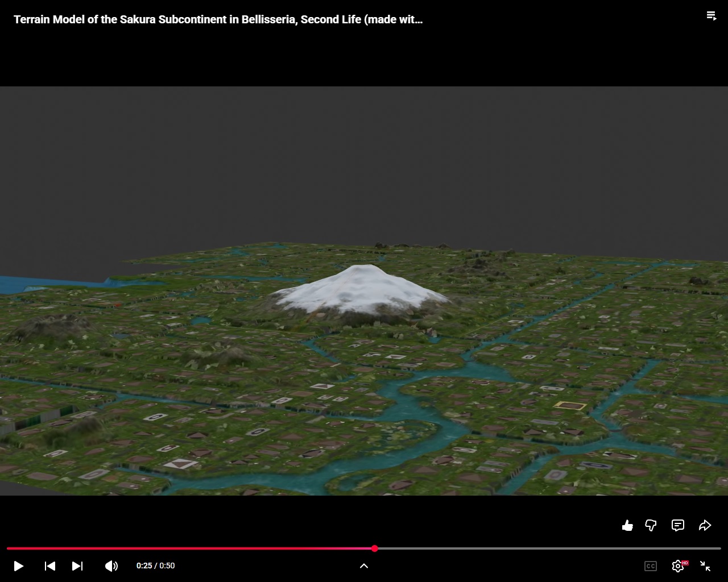
Task: Seek back within the red played progress
Action: [x=188, y=548]
